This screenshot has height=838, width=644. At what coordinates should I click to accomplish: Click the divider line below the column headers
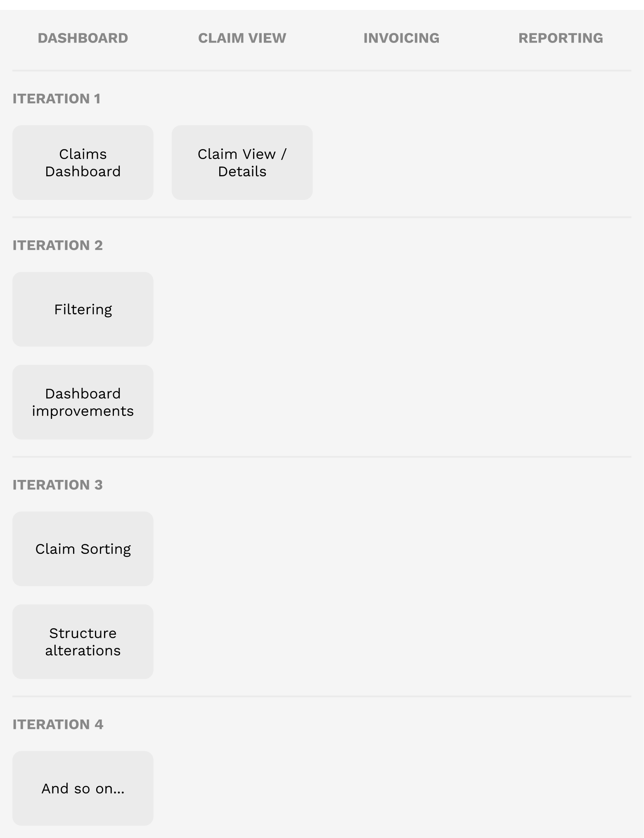tap(322, 71)
